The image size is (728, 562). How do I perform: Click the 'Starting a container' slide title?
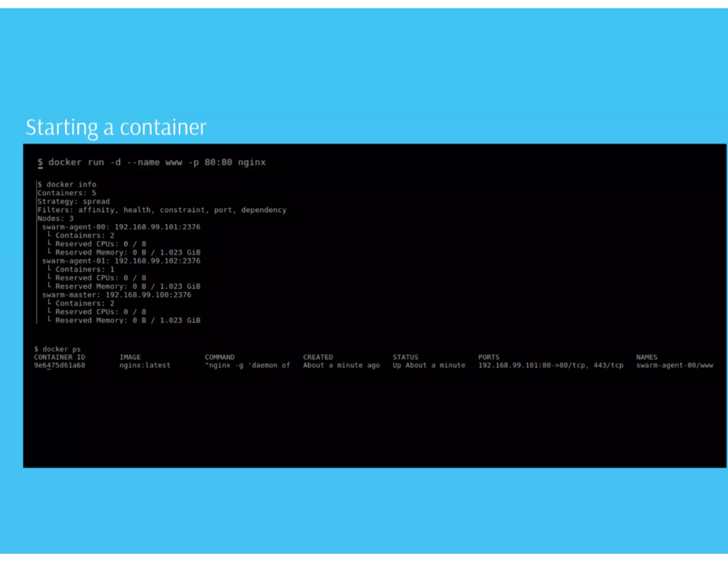click(116, 128)
